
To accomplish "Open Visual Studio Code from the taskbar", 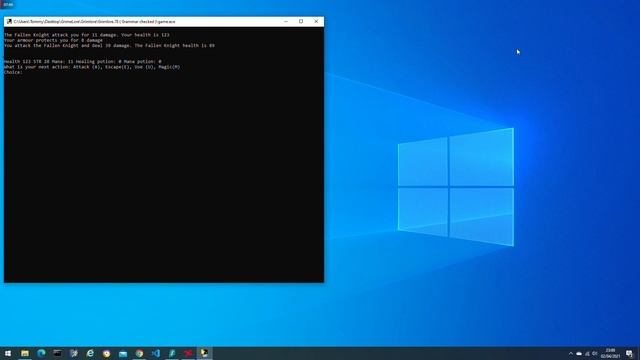I will tap(156, 353).
